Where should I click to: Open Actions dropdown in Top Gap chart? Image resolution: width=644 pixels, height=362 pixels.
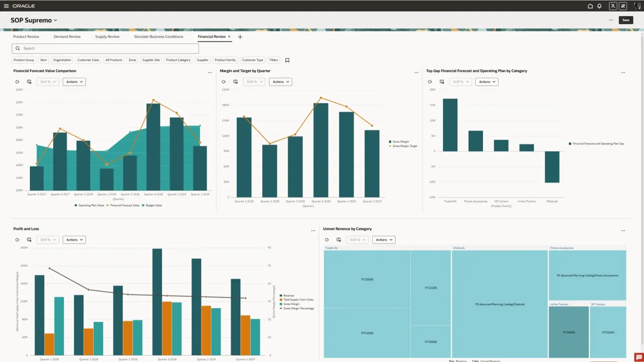pos(487,82)
